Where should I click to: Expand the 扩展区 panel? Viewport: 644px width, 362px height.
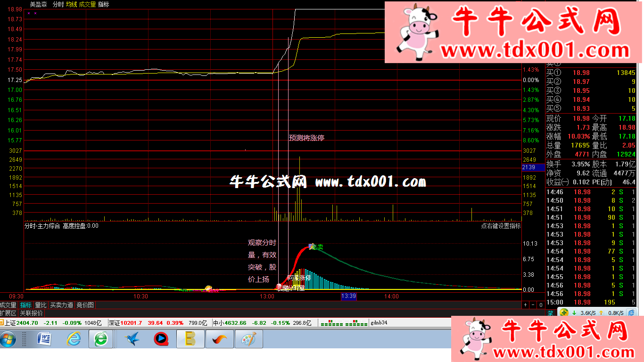click(x=8, y=313)
